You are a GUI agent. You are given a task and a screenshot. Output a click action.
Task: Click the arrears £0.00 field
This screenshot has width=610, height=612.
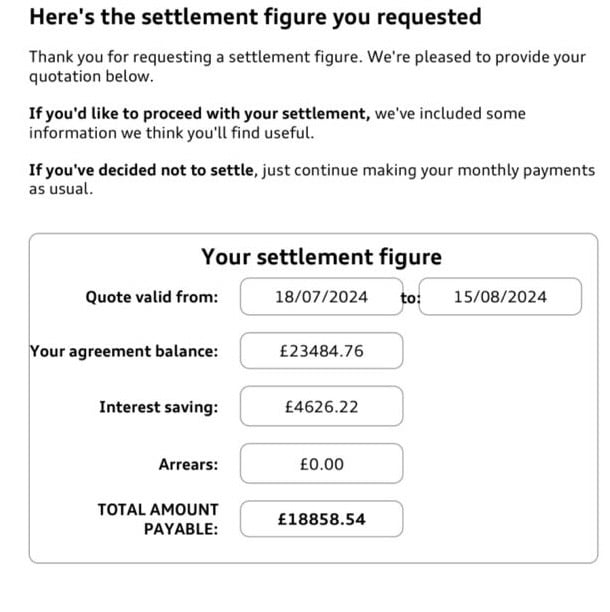tap(321, 464)
